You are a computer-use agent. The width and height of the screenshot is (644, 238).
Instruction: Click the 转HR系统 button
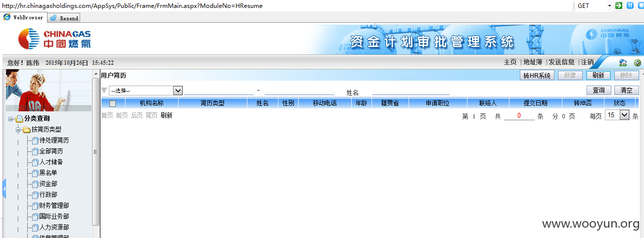click(x=537, y=76)
